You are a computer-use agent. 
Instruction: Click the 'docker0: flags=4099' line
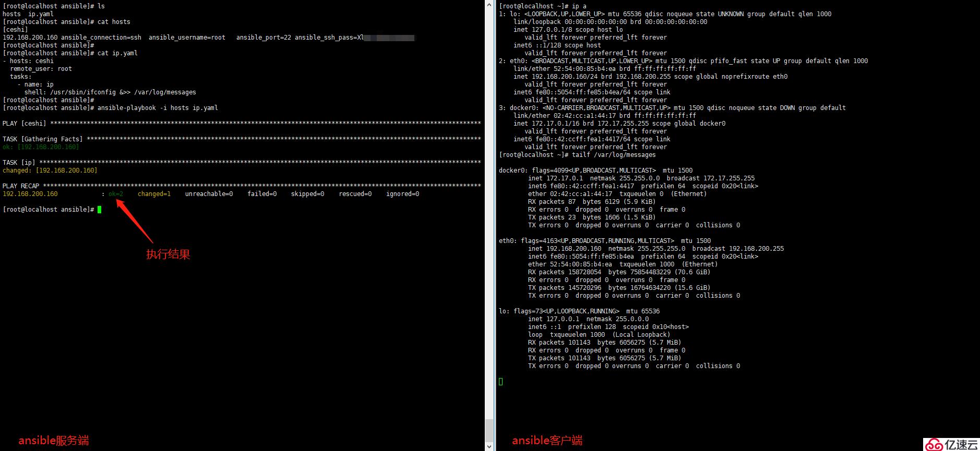(x=596, y=170)
